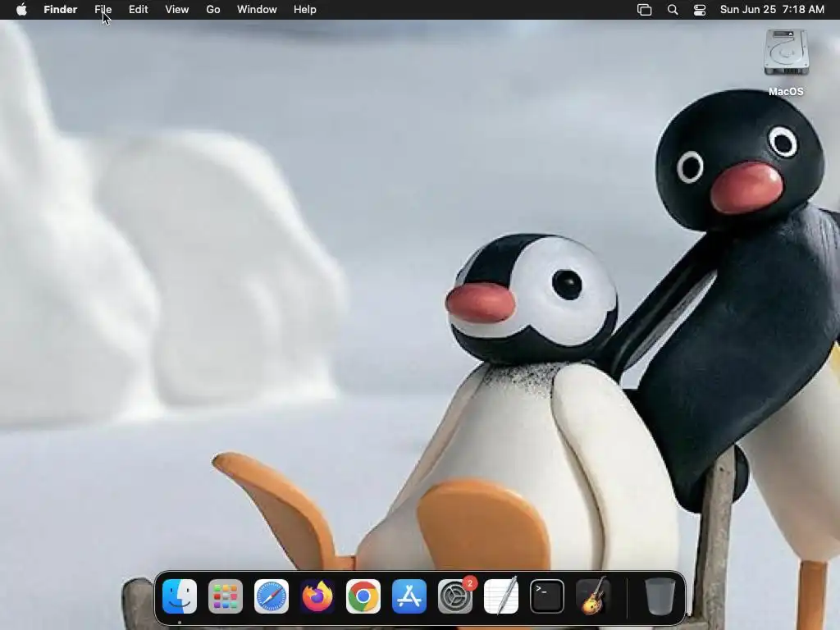Open the Edit menu

[138, 10]
